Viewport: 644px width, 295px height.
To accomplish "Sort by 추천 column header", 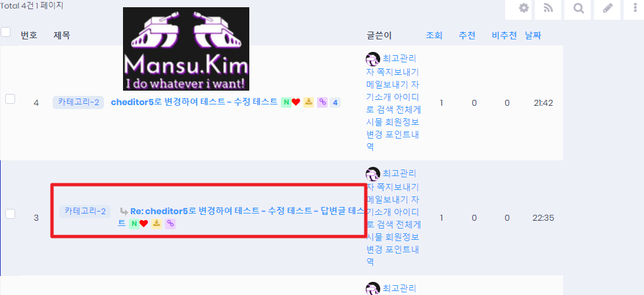I will [x=467, y=35].
